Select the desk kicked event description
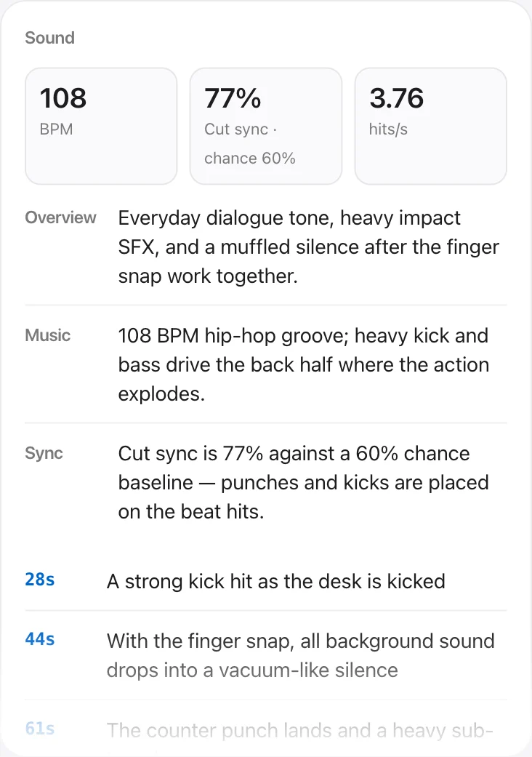This screenshot has width=532, height=757. point(276,581)
